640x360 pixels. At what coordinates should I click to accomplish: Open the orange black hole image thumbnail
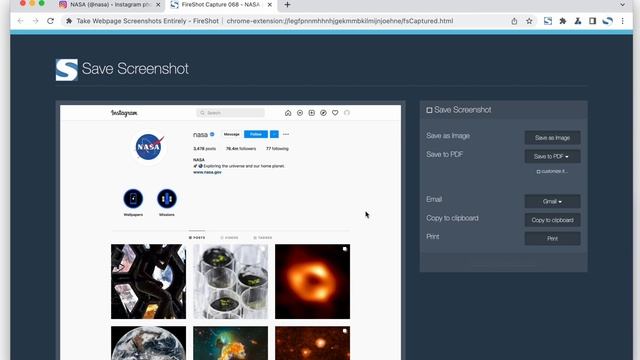coord(312,282)
